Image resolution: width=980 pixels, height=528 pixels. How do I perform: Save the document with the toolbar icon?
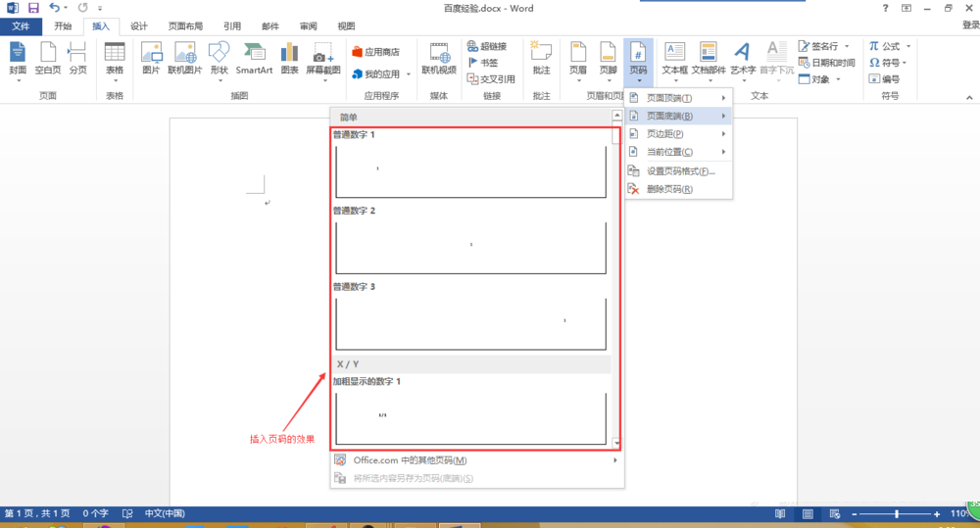(x=33, y=8)
